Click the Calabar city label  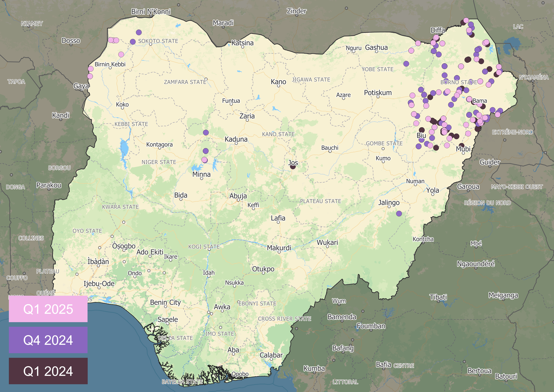coord(271,355)
